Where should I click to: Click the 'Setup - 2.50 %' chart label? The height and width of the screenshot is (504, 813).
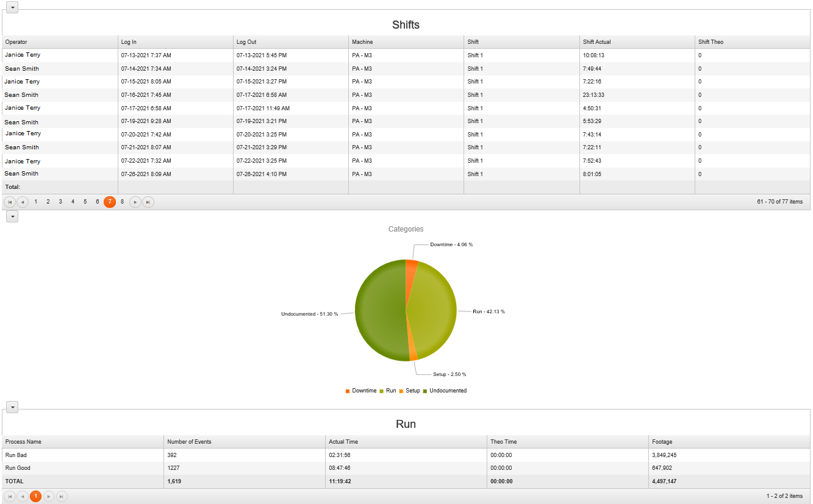[x=449, y=374]
